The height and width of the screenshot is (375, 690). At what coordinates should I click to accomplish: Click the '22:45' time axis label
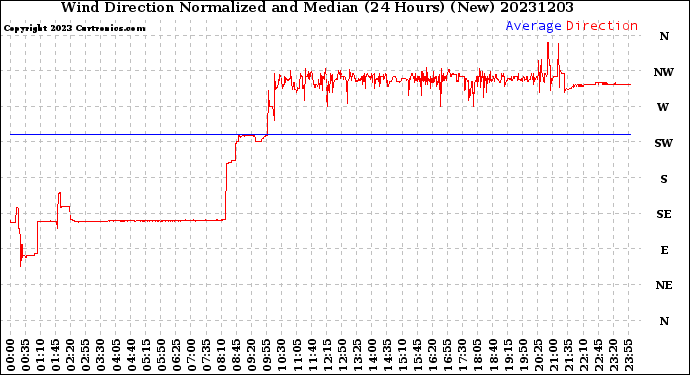(598, 355)
